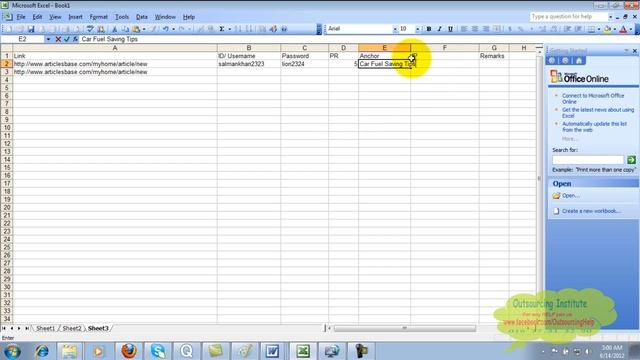Expand the Name Box dropdown arrow
This screenshot has height=360, width=640.
click(x=48, y=39)
